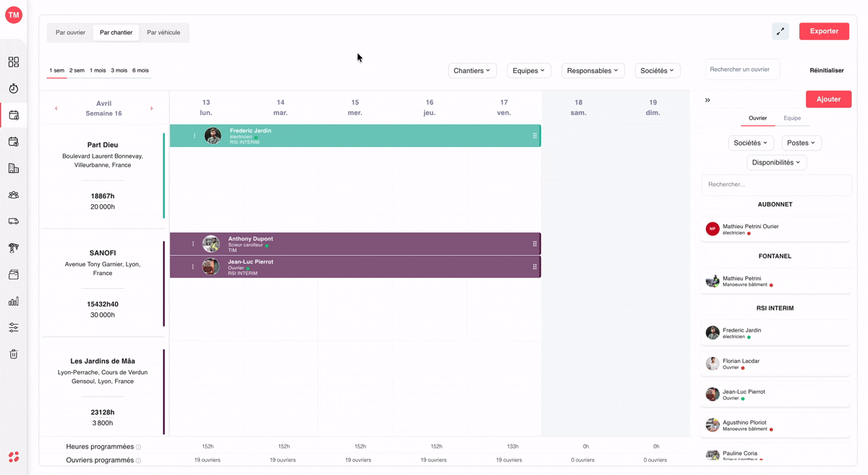Image resolution: width=868 pixels, height=475 pixels.
Task: Open the Disponibilités dropdown in worker panel
Action: coord(777,162)
